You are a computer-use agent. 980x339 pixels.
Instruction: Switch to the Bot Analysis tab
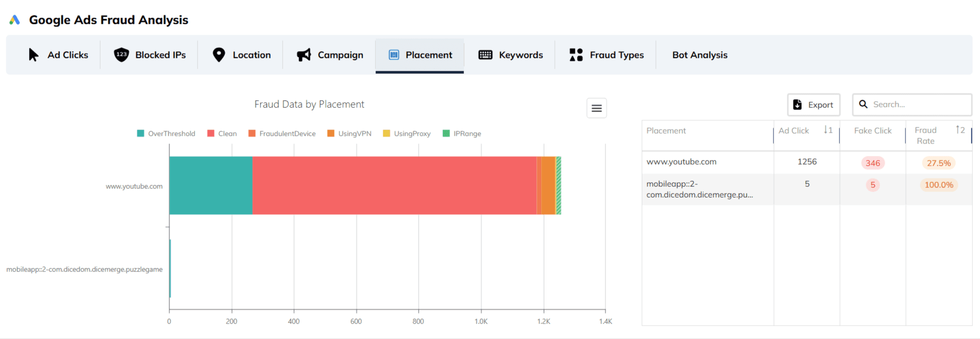click(x=699, y=55)
